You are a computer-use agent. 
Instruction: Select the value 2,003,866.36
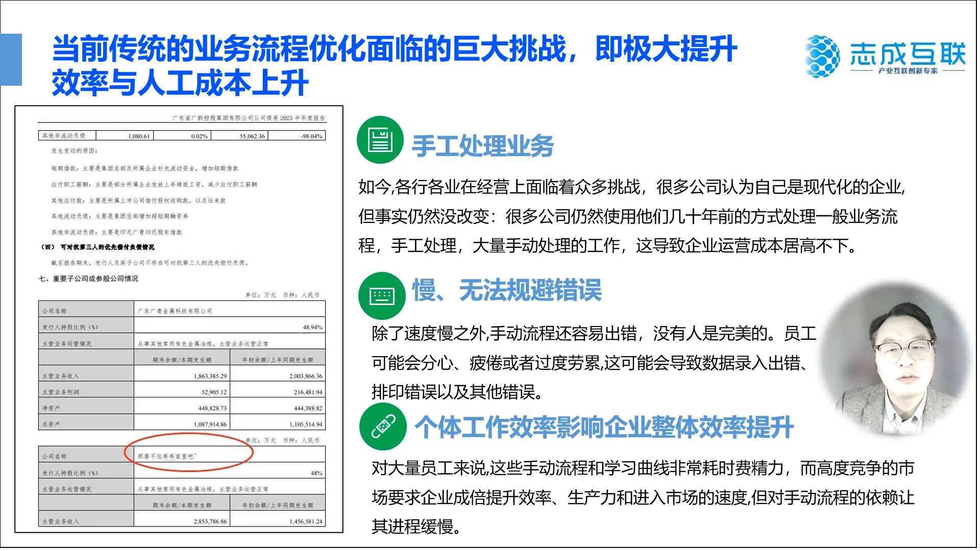[306, 376]
